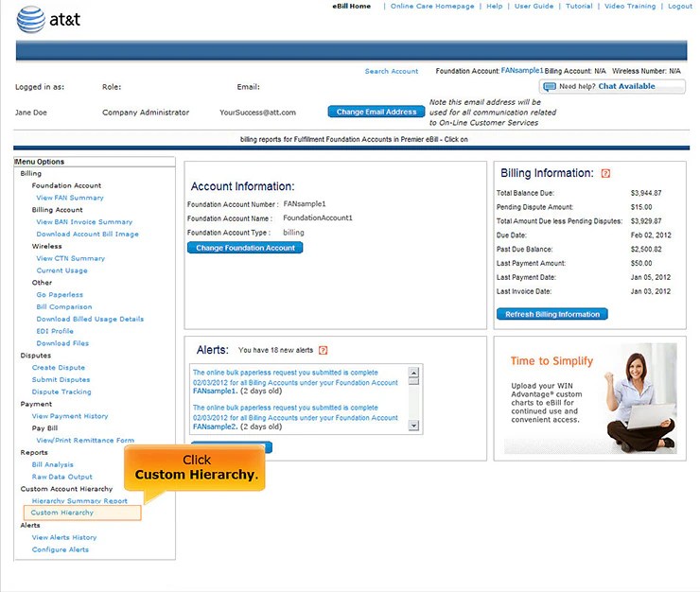Click Custom Hierarchy menu link
The width and height of the screenshot is (700, 592).
coord(62,513)
